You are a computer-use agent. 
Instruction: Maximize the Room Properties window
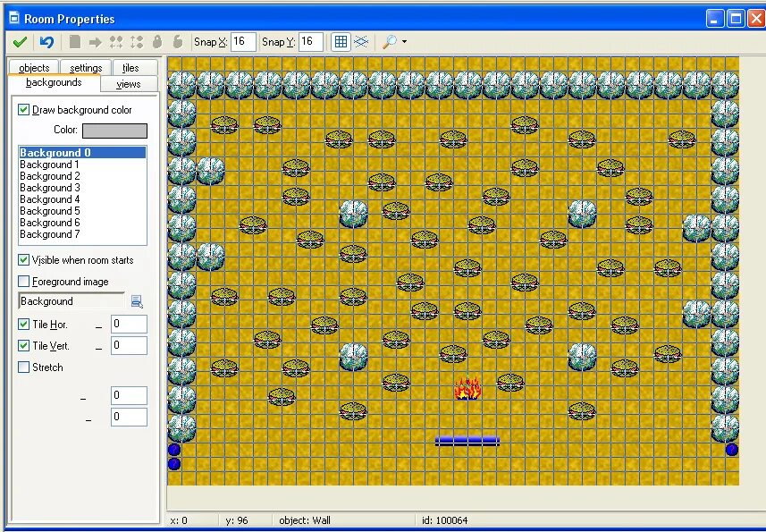point(736,19)
